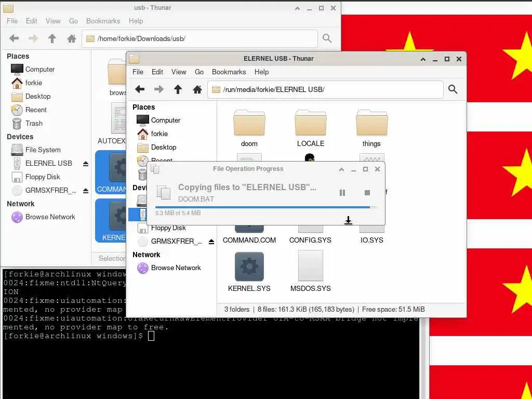Select COMMAND.COM label in ELERNEL USB window

click(x=249, y=240)
